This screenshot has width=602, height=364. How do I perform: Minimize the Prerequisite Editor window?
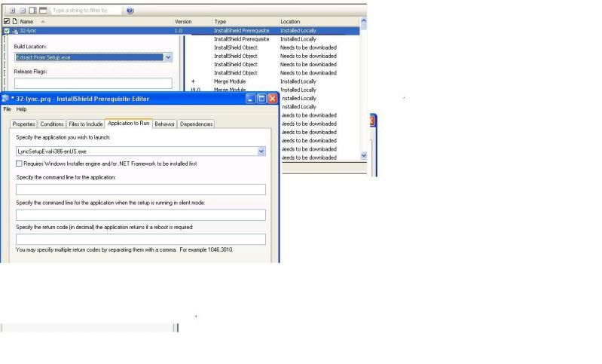click(x=250, y=99)
